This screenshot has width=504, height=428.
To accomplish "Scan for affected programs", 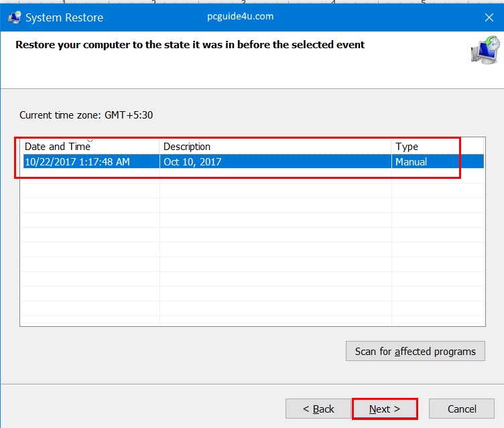I will point(415,351).
